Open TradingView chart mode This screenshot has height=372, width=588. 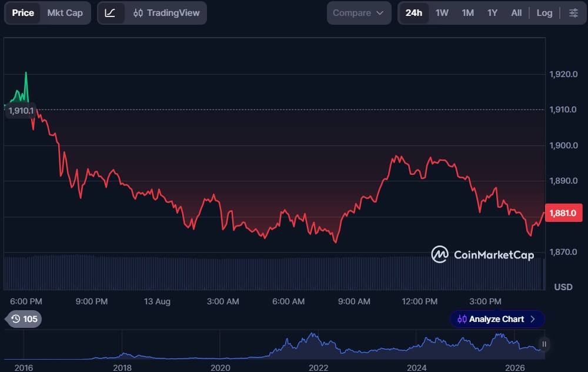click(166, 13)
